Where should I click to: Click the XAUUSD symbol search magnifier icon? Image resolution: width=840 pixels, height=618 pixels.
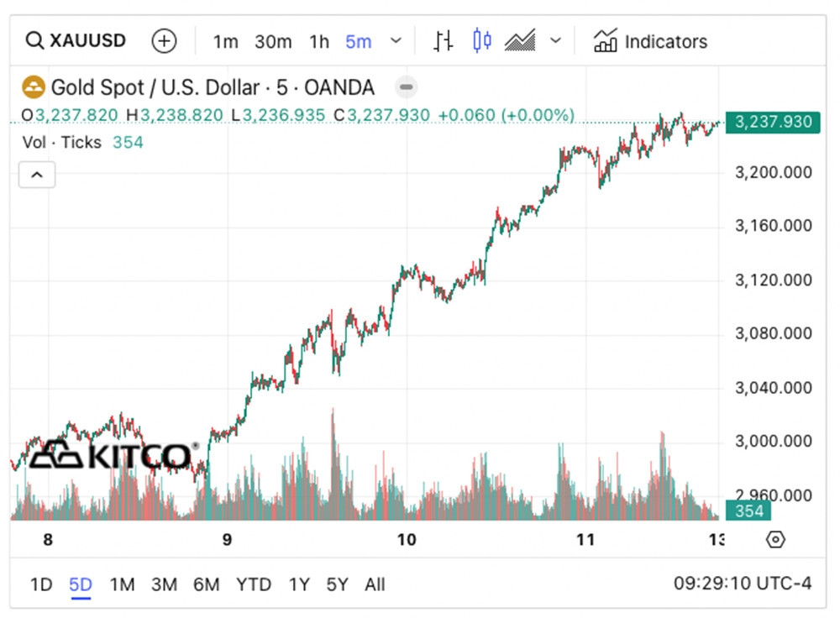coord(34,40)
